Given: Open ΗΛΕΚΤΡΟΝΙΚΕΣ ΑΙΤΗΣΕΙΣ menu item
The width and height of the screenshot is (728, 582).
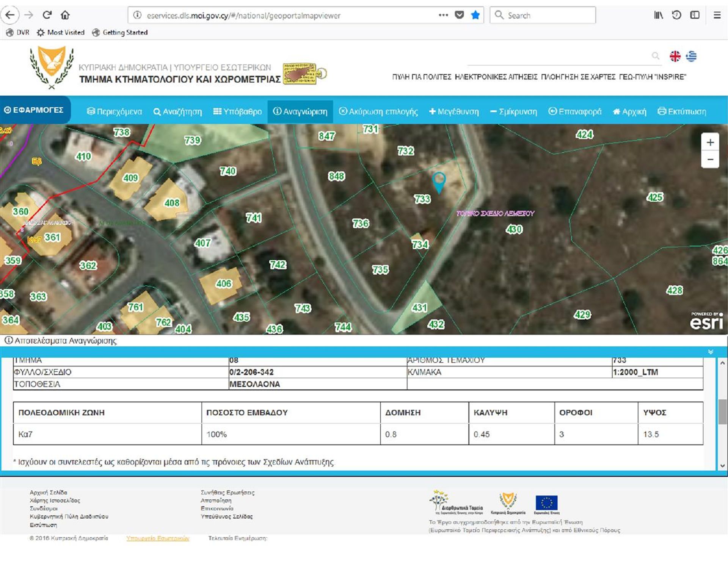Looking at the screenshot, I should click(x=496, y=77).
